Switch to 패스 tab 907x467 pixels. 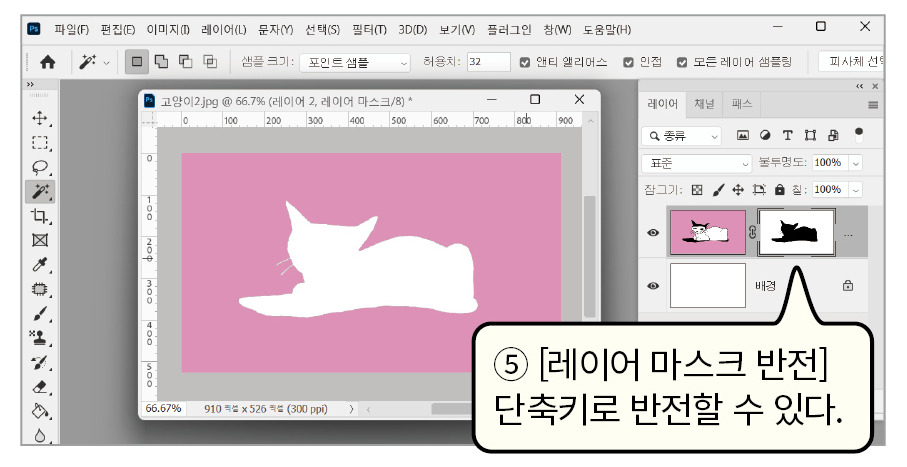(x=742, y=104)
